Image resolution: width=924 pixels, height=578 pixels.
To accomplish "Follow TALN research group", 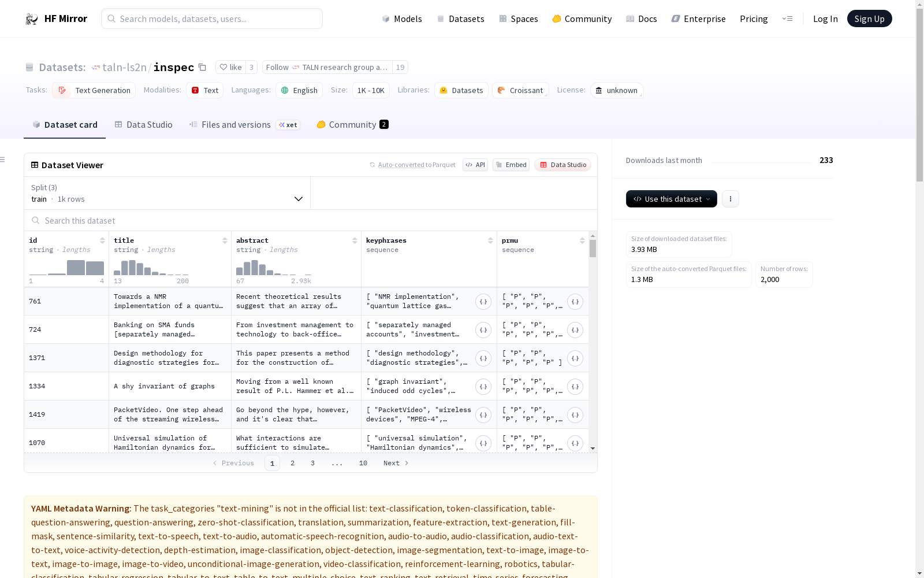I will click(x=327, y=67).
